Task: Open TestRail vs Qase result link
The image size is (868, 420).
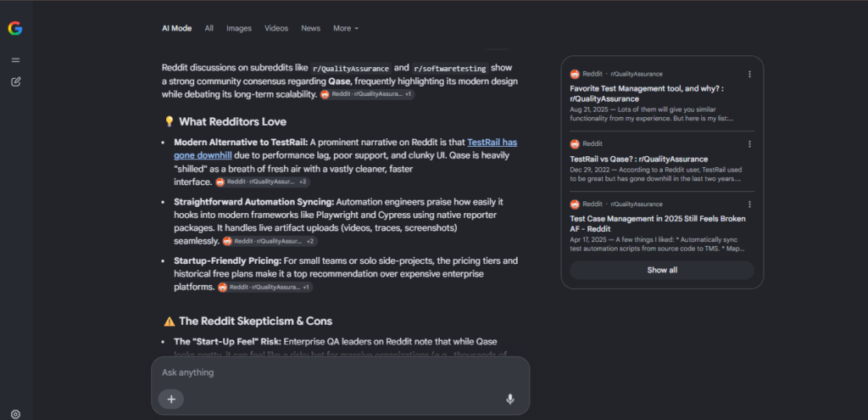Action: point(639,159)
